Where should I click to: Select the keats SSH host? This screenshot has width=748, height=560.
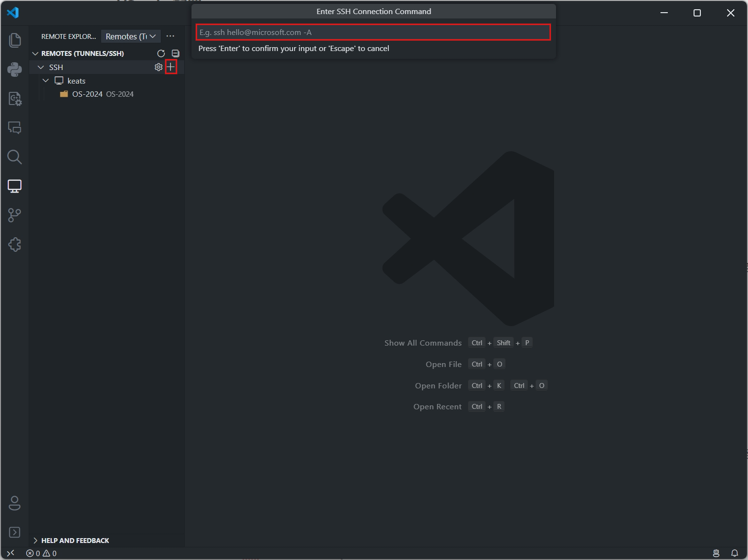(76, 81)
